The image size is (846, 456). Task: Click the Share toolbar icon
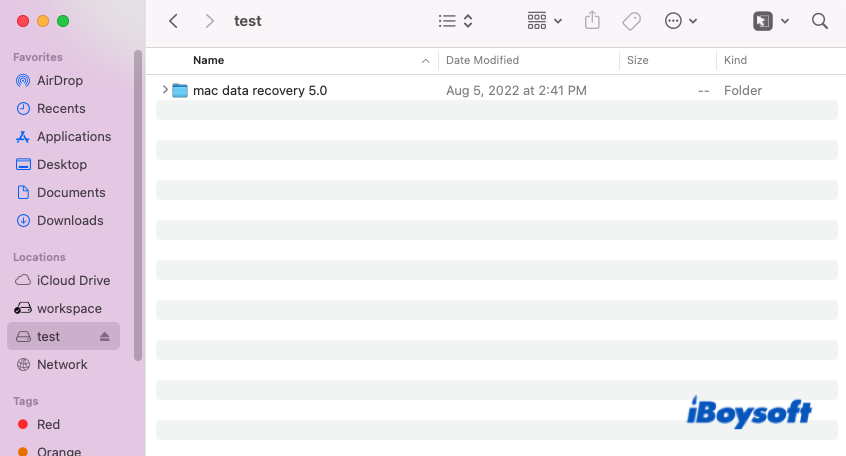592,21
